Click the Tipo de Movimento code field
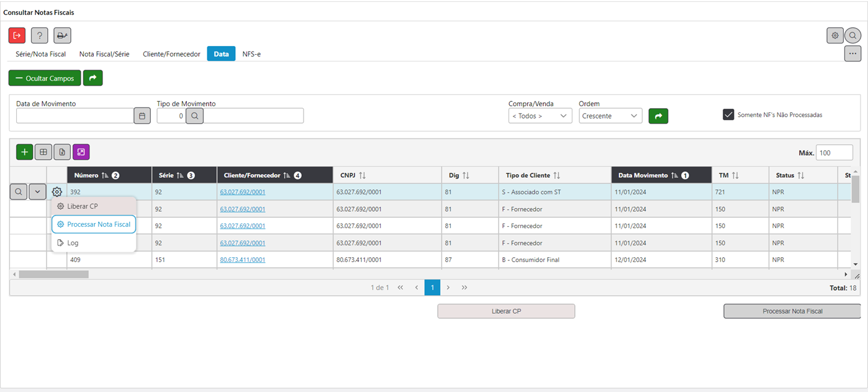This screenshot has width=868, height=392. point(171,116)
